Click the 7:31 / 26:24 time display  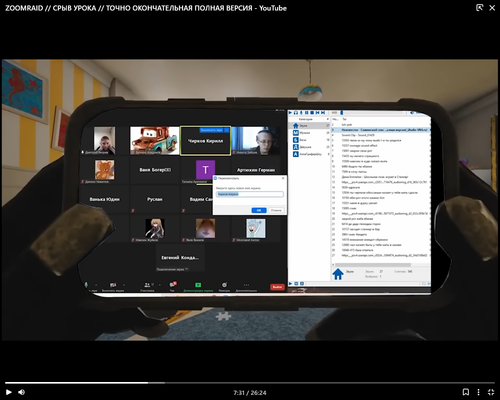250,393
